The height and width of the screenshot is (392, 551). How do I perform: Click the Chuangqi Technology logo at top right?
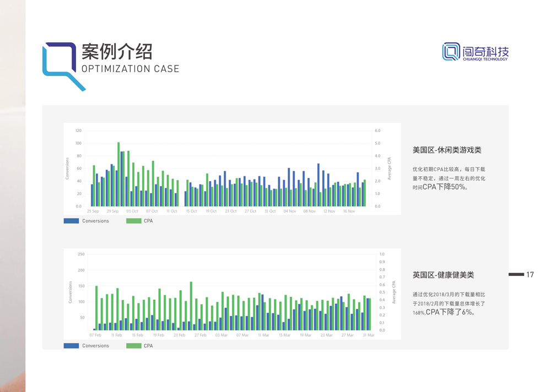coord(475,52)
